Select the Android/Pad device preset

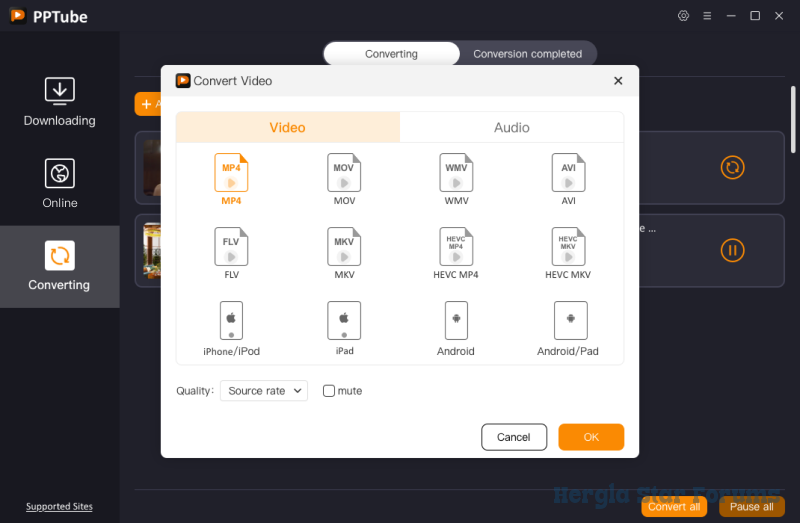[570, 322]
